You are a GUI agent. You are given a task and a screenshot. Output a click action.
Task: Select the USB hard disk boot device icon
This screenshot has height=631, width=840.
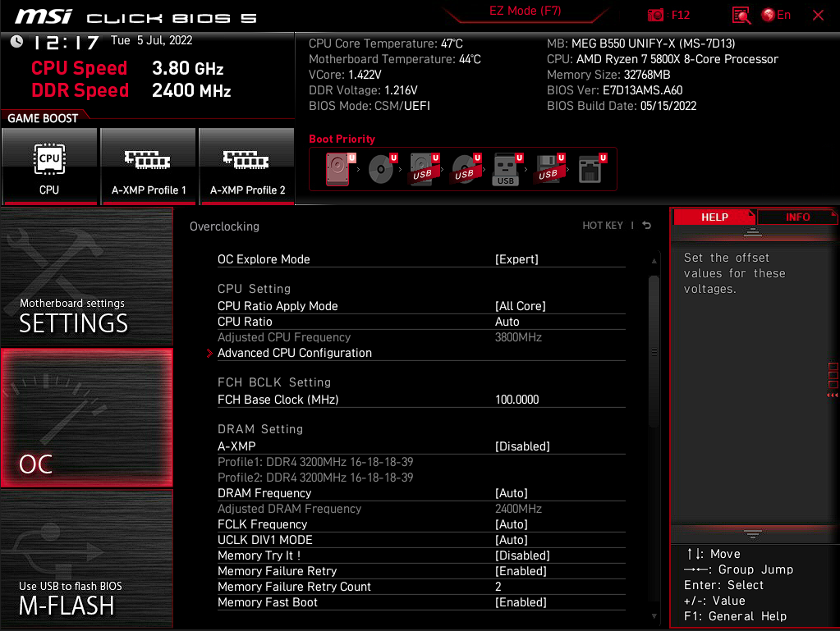coord(425,169)
